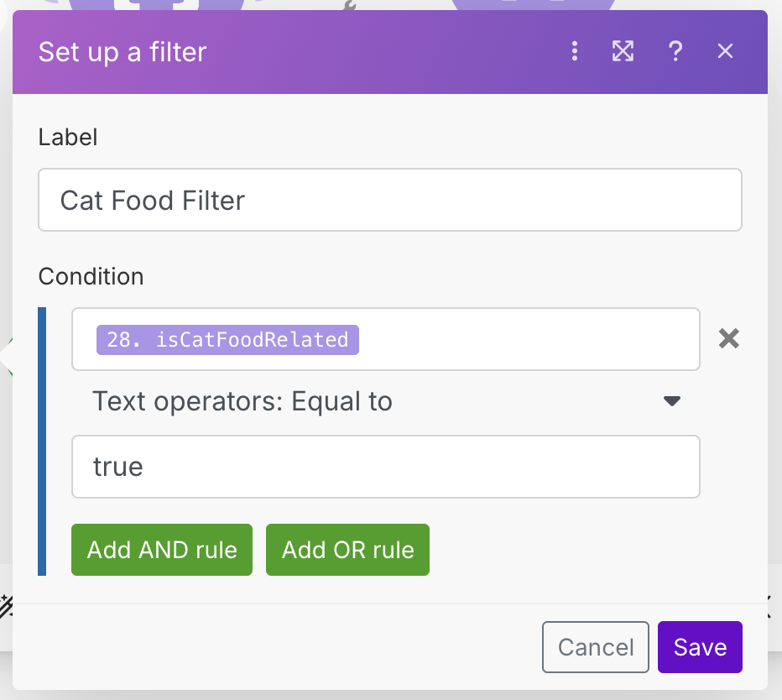The width and height of the screenshot is (782, 700).
Task: Save the Cat Food Filter
Action: [x=700, y=647]
